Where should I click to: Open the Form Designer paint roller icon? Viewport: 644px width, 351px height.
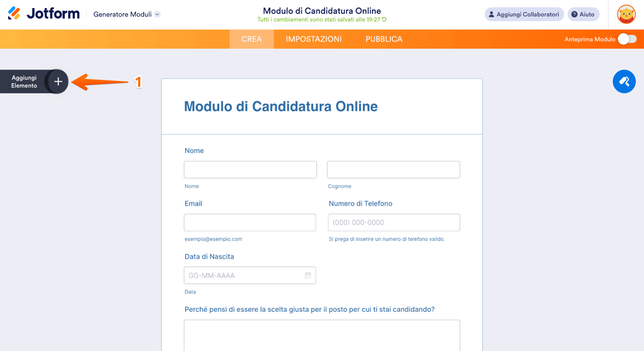click(624, 81)
